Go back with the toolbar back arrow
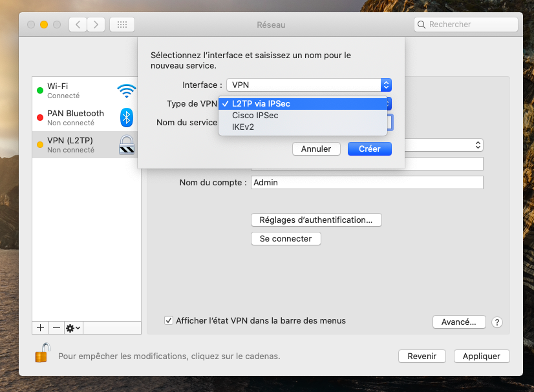534x392 pixels. (x=78, y=25)
